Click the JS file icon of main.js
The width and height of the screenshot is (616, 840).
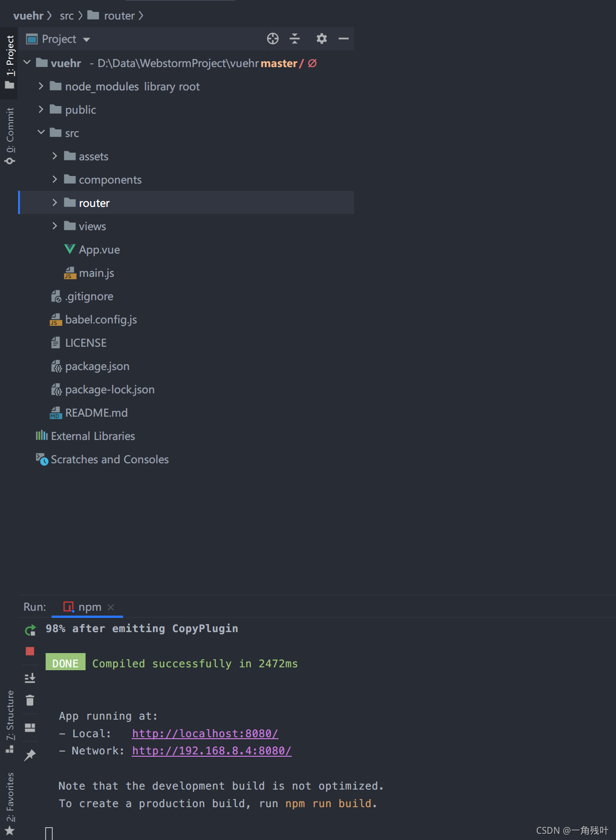tap(70, 273)
